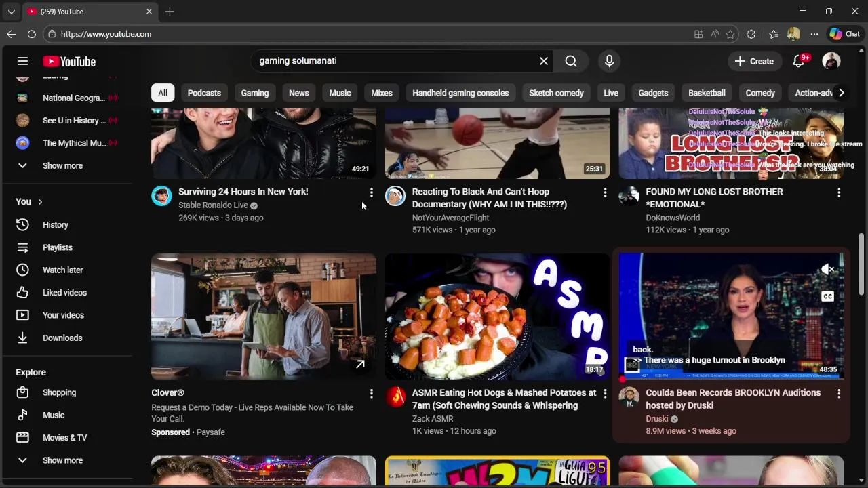Open Shopping in Explore section
Screen dimensions: 868x488
pos(68,392)
